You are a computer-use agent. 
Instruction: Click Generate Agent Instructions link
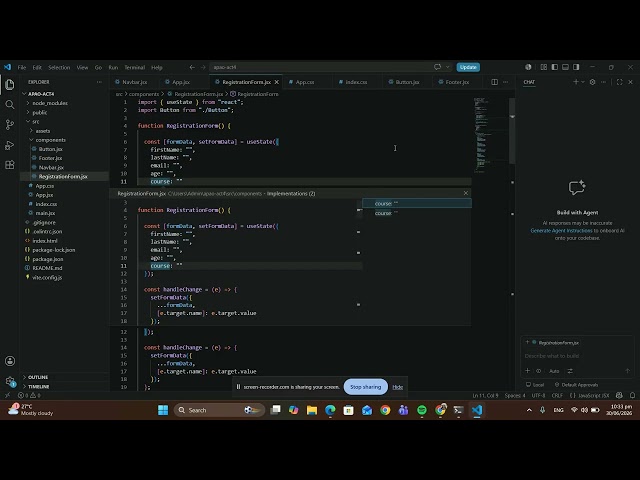coord(561,231)
